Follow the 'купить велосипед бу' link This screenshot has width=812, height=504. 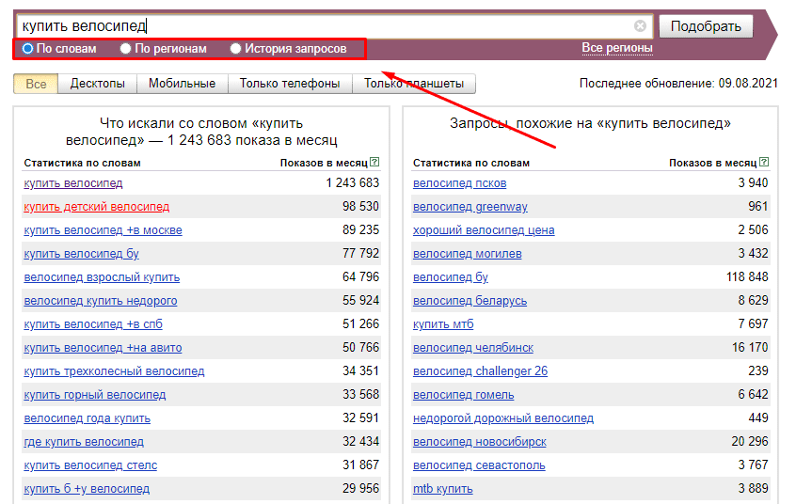(81, 254)
